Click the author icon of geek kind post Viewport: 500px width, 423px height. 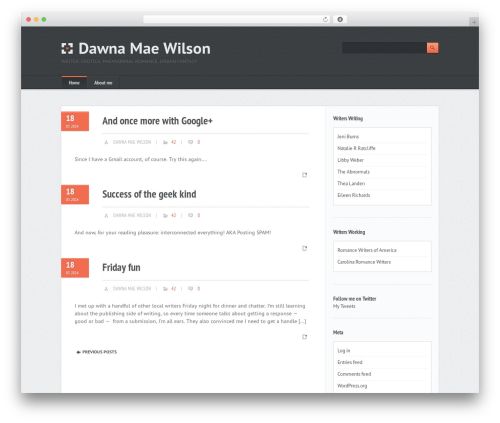pos(106,216)
